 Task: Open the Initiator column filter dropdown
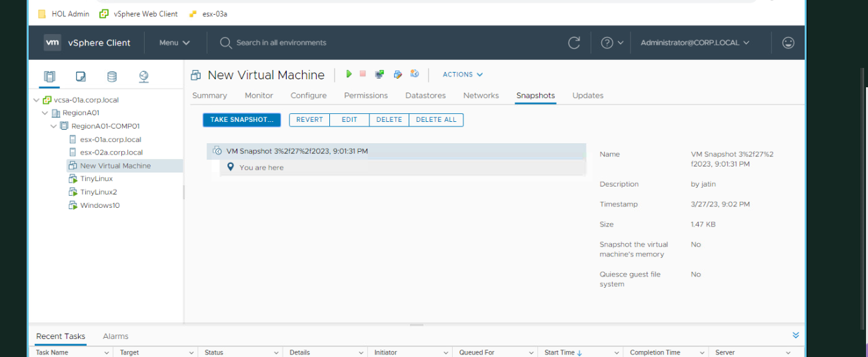coord(446,352)
